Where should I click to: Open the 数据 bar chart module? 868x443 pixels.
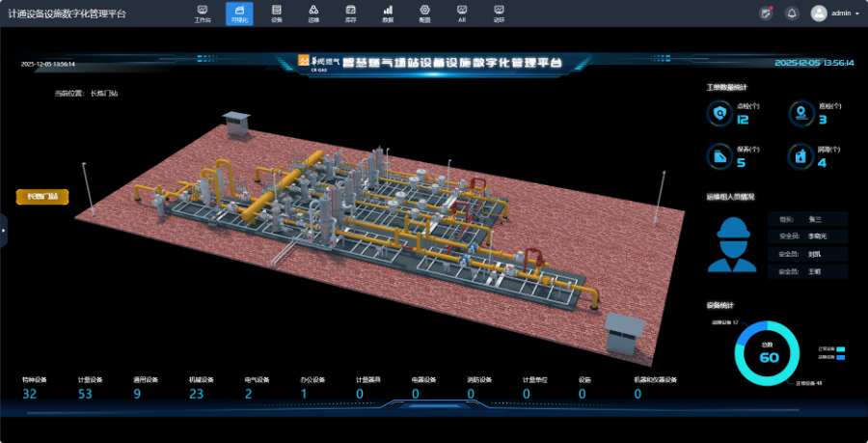point(388,13)
